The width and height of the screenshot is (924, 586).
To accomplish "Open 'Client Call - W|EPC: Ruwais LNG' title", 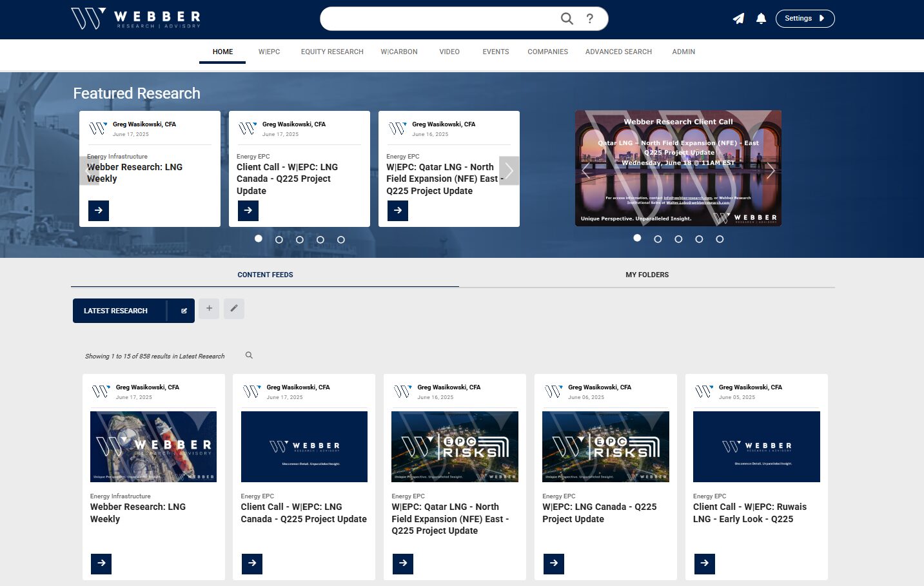I will [x=750, y=513].
